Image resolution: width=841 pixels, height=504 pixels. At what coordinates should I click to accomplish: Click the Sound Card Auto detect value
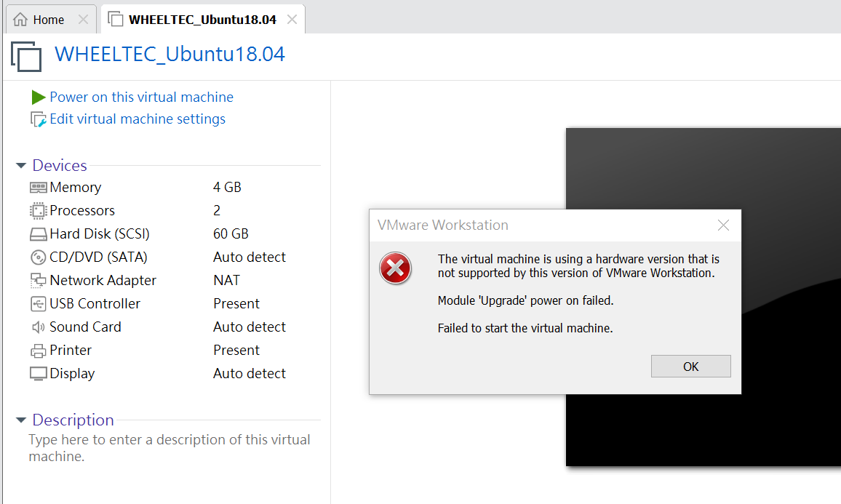tap(250, 327)
